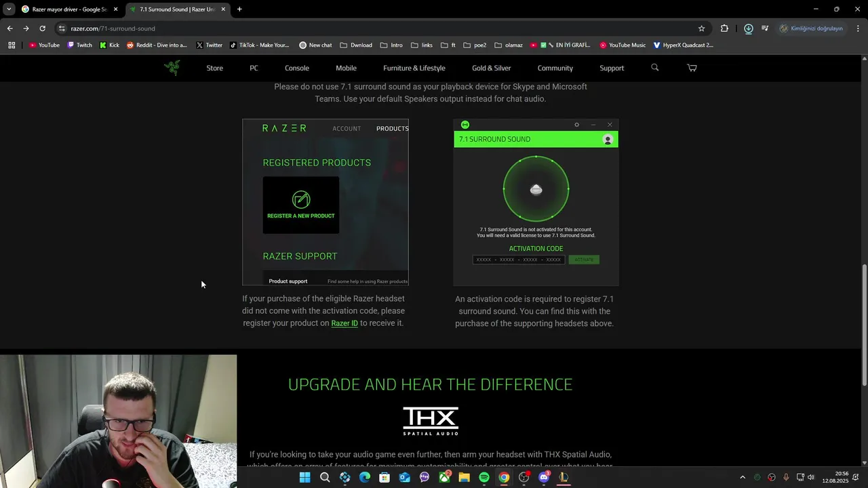Image resolution: width=868 pixels, height=488 pixels.
Task: View site information icon in address bar
Action: tap(62, 28)
